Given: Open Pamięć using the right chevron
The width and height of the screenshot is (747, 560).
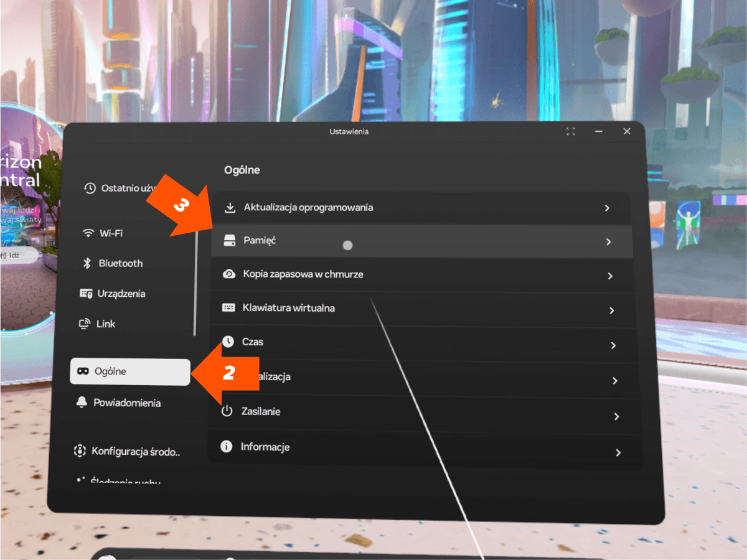Looking at the screenshot, I should click(x=609, y=241).
